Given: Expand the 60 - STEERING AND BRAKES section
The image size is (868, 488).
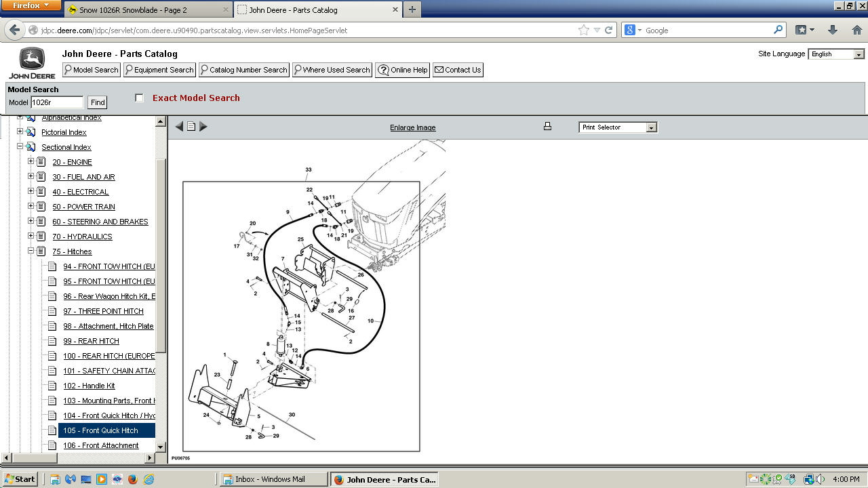Looking at the screenshot, I should click(x=31, y=221).
